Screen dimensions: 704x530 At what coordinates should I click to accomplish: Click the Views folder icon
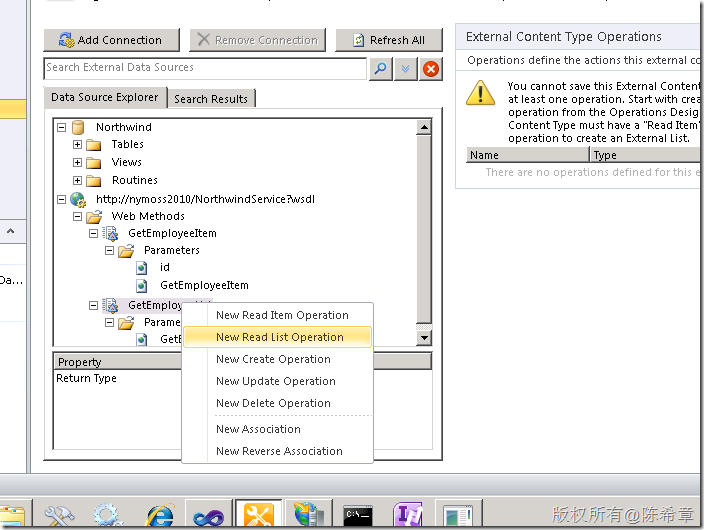93,163
